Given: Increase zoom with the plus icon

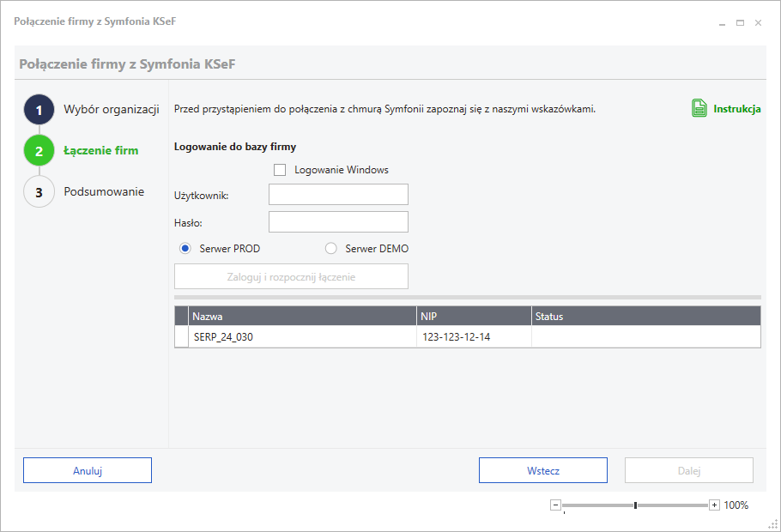Looking at the screenshot, I should 714,505.
